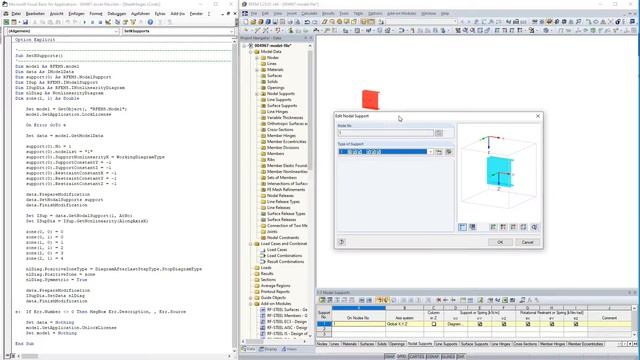Click the Diagram cell in row 1

pos(455,324)
